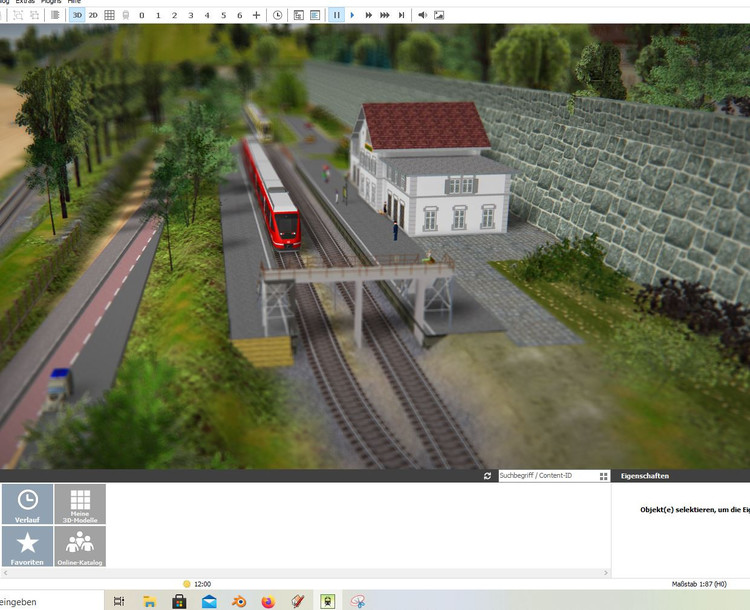
Task: Set simulation to double fast-forward
Action: [369, 15]
